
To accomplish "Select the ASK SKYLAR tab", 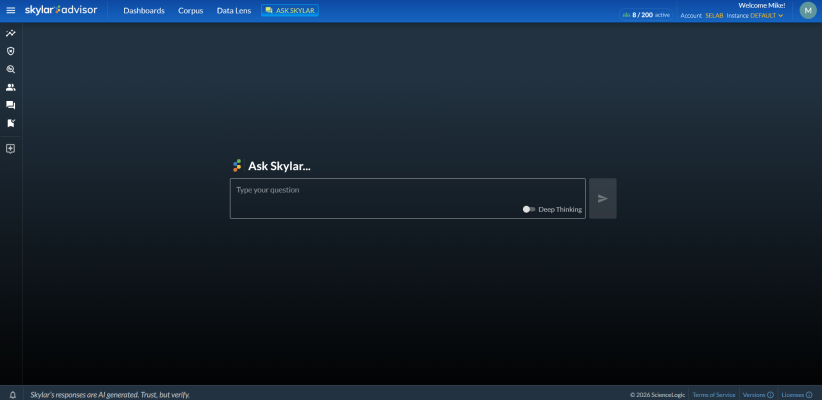I will coord(290,10).
